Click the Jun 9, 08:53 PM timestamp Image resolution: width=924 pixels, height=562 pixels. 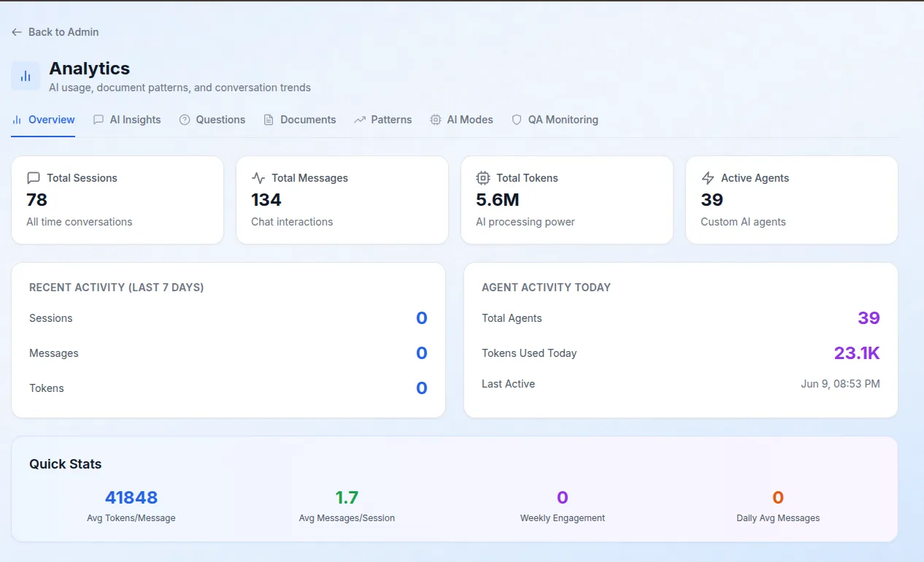[840, 384]
